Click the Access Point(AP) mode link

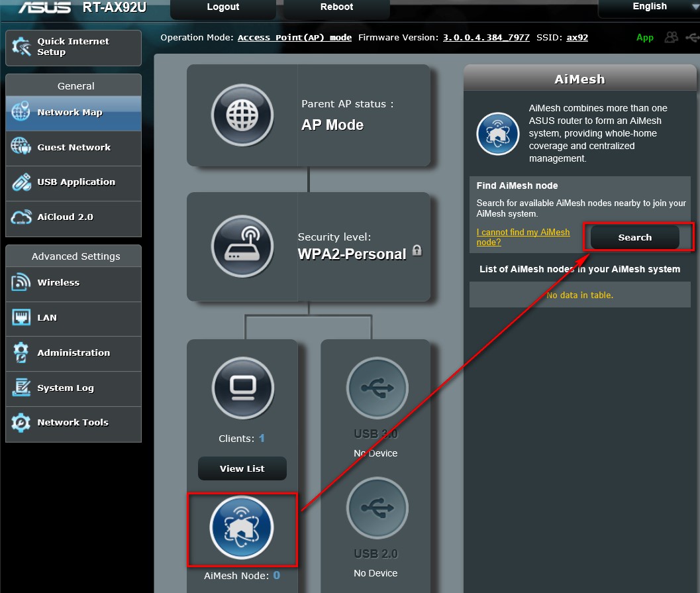(x=295, y=38)
